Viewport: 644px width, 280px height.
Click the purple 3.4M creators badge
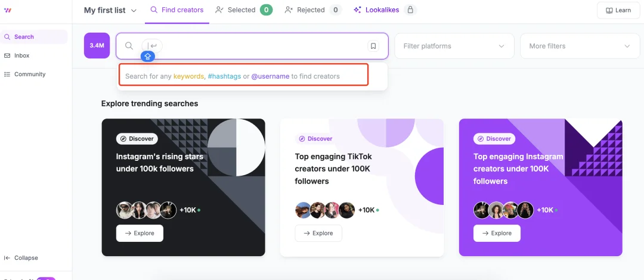tap(97, 46)
